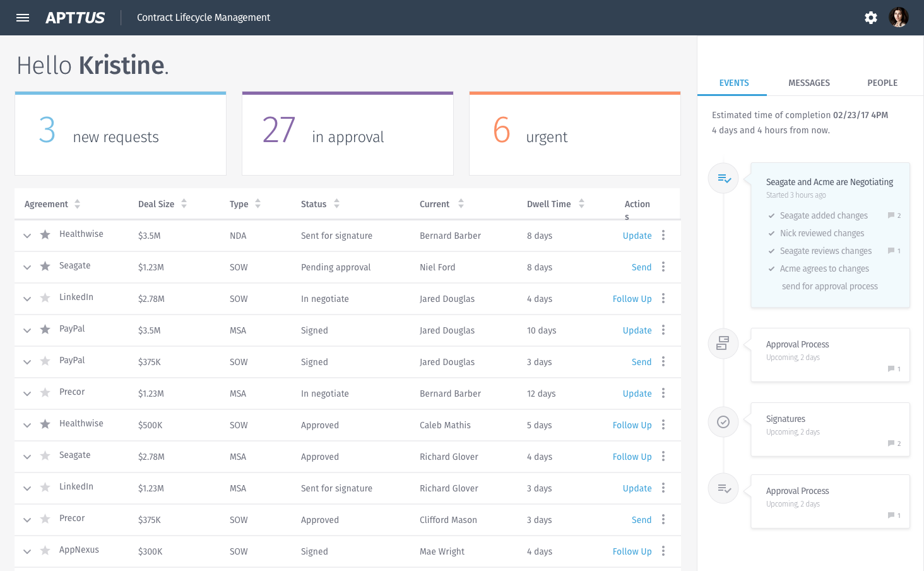Expand the PayPal $3.5M row
The width and height of the screenshot is (924, 571).
tap(27, 330)
